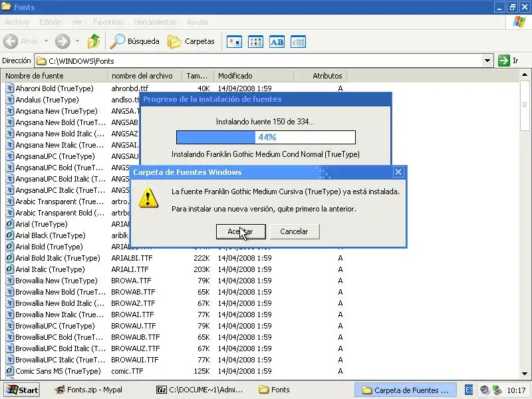The image size is (532, 399).
Task: Select the Arial Italic font icon
Action: point(10,269)
